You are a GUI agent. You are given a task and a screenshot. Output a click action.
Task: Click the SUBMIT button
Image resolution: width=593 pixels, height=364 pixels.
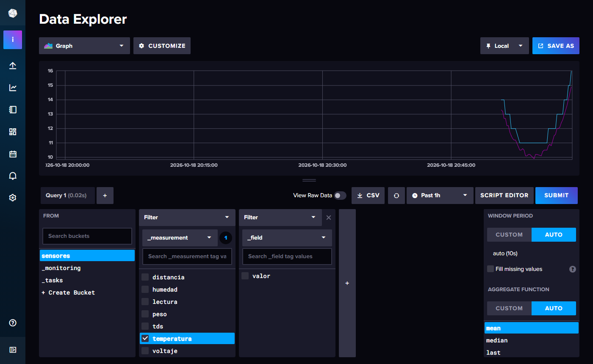(557, 196)
